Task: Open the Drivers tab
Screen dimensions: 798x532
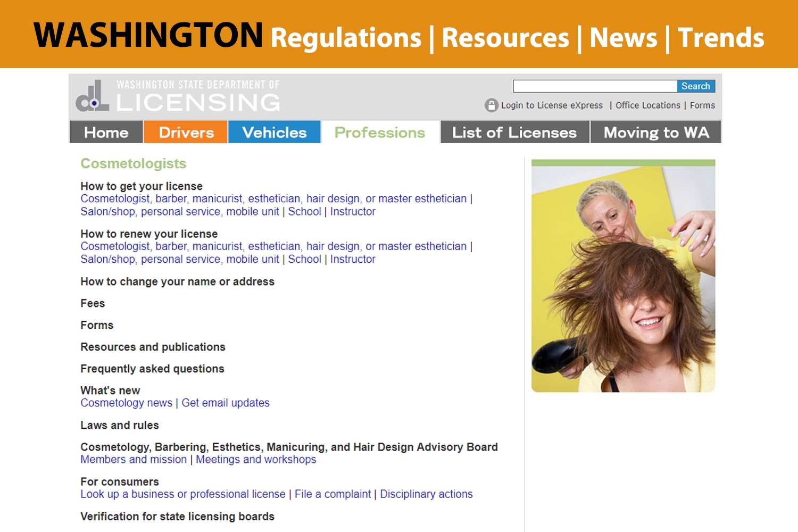Action: [x=186, y=132]
